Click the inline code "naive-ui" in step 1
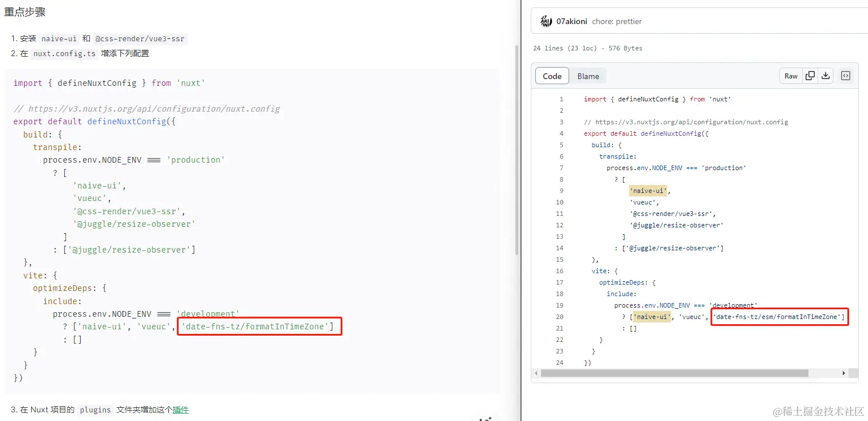Viewport: 868px width, 421px height. [x=59, y=39]
